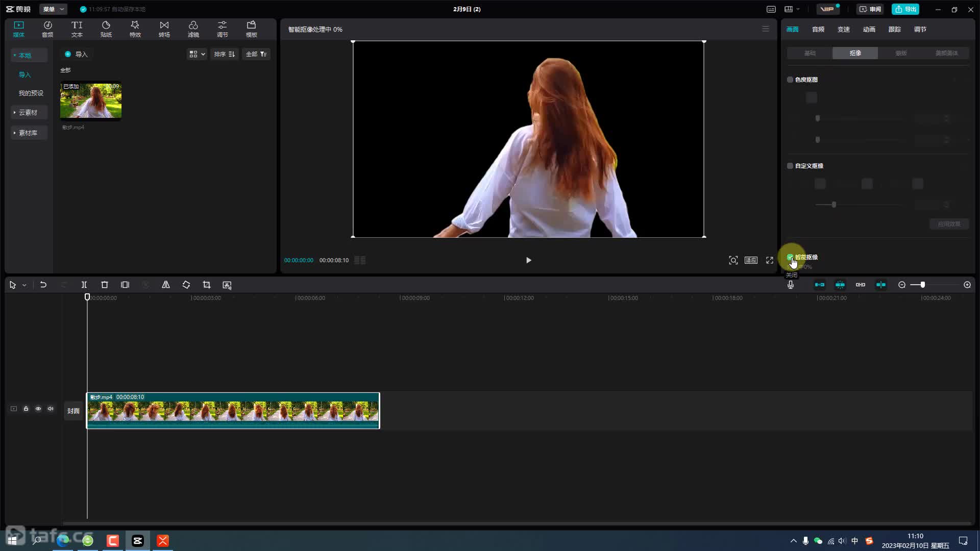Click the timeline zoom slider handle
Viewport: 980px width, 551px height.
[x=923, y=285]
